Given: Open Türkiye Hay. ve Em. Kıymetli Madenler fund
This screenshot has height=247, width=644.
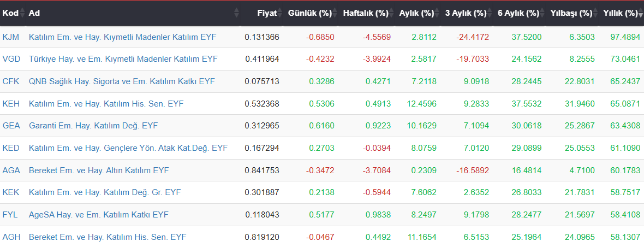Looking at the screenshot, I should click(123, 59).
